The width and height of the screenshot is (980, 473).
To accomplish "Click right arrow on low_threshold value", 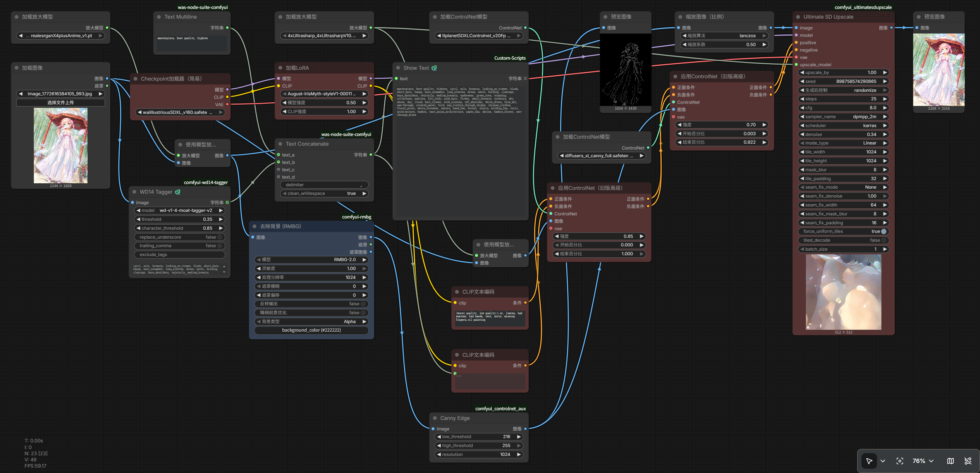I will pos(519,437).
